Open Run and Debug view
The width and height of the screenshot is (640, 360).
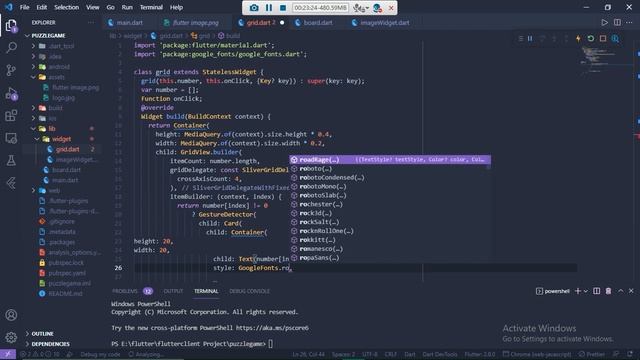tap(11, 93)
